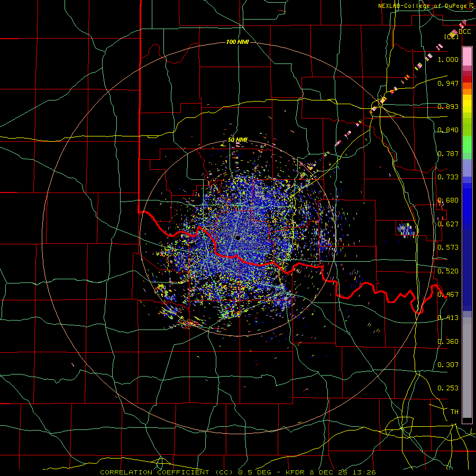Select the 0.413 legend value
Image resolution: width=476 pixels, height=476 pixels.
pos(448,317)
